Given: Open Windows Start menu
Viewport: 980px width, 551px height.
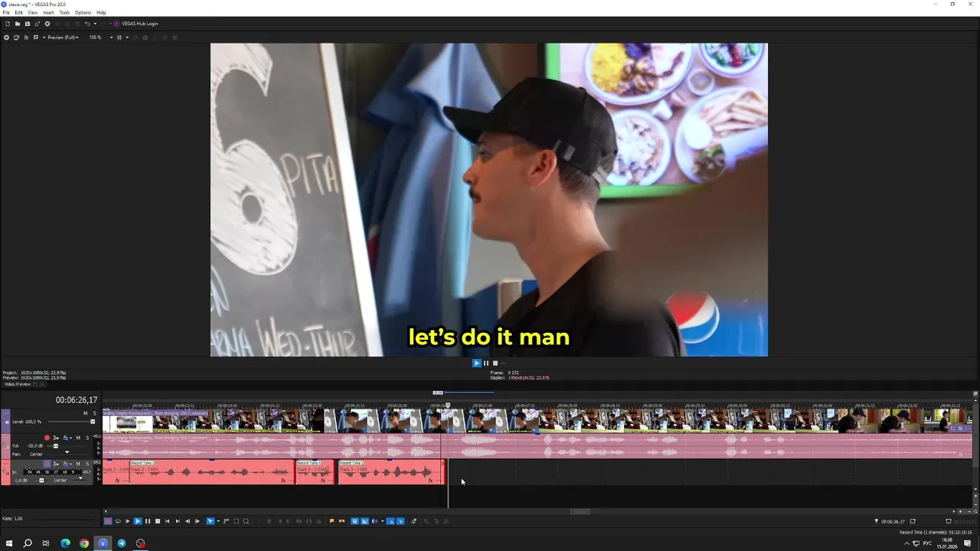Looking at the screenshot, I should [9, 543].
